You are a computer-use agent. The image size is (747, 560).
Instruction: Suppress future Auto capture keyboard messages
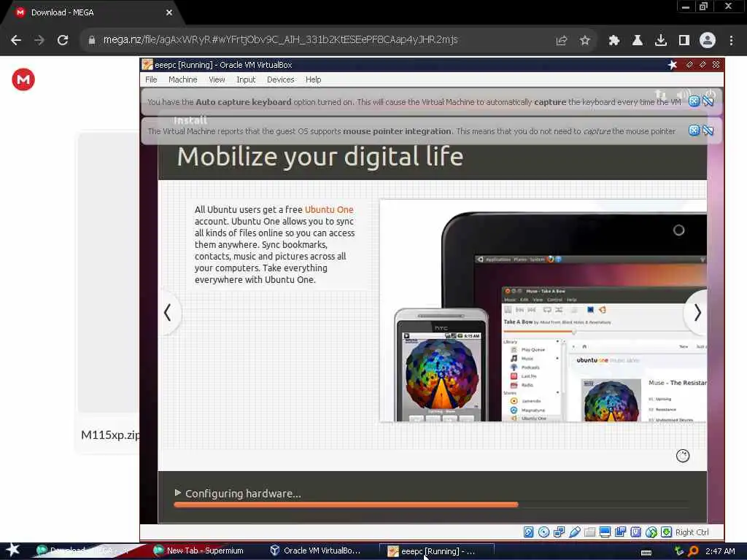708,101
